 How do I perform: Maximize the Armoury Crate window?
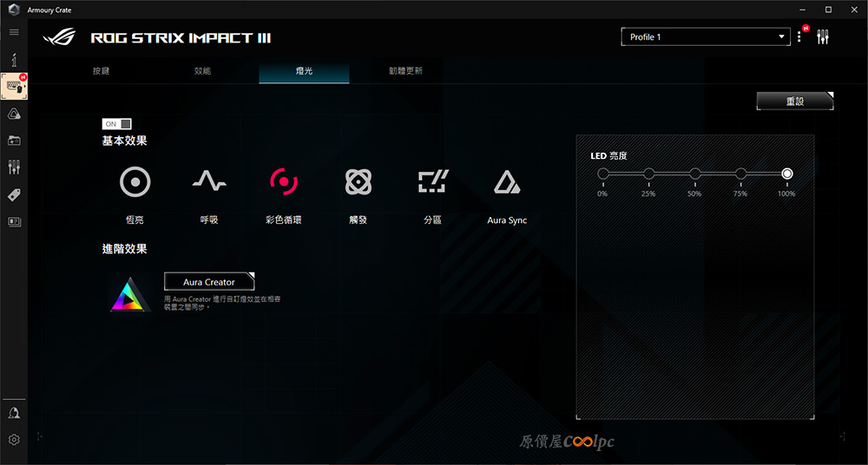[828, 10]
